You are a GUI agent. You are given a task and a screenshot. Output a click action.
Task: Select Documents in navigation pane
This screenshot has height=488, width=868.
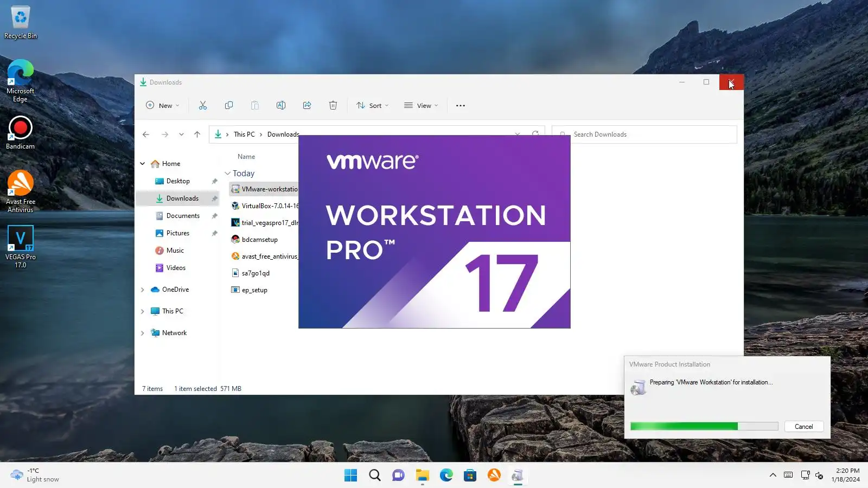tap(178, 216)
